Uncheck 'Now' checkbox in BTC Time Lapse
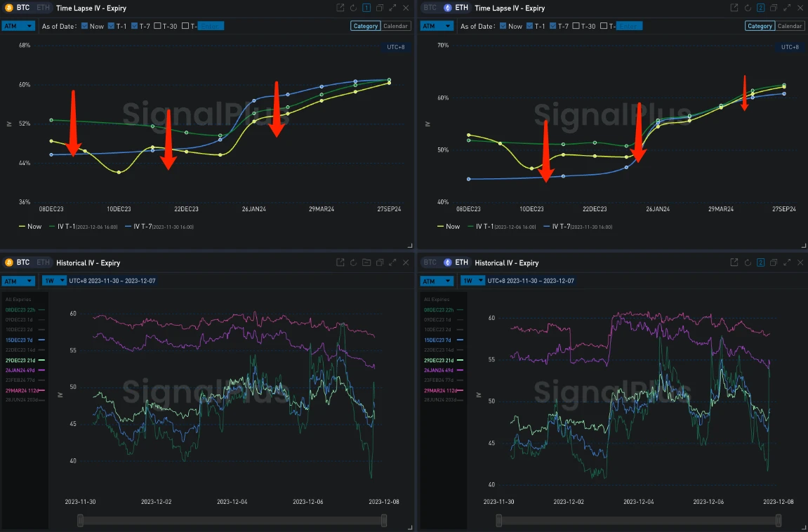Image resolution: width=808 pixels, height=532 pixels. coord(85,26)
